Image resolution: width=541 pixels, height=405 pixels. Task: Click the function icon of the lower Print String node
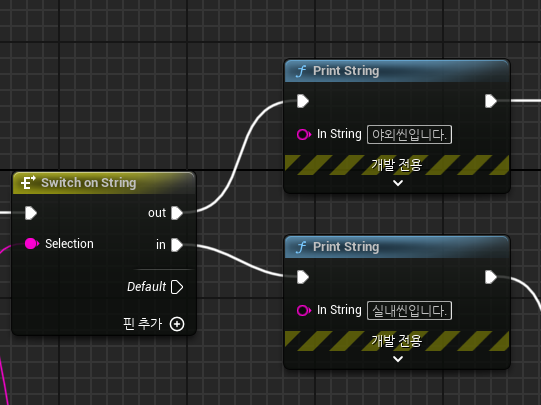(301, 247)
